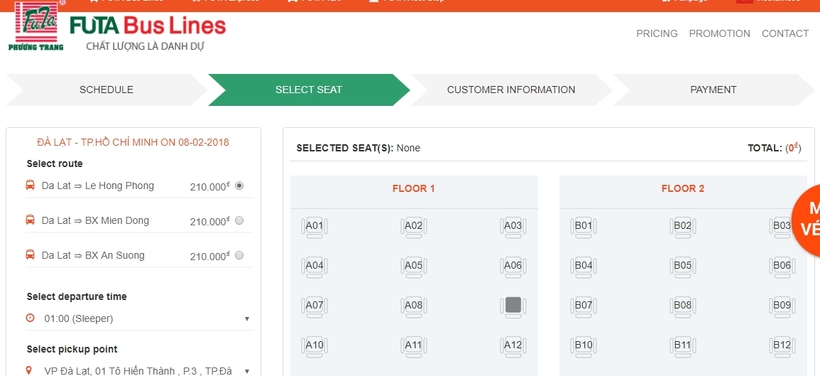Open the CONTACT page
This screenshot has height=376, width=820.
coord(785,33)
